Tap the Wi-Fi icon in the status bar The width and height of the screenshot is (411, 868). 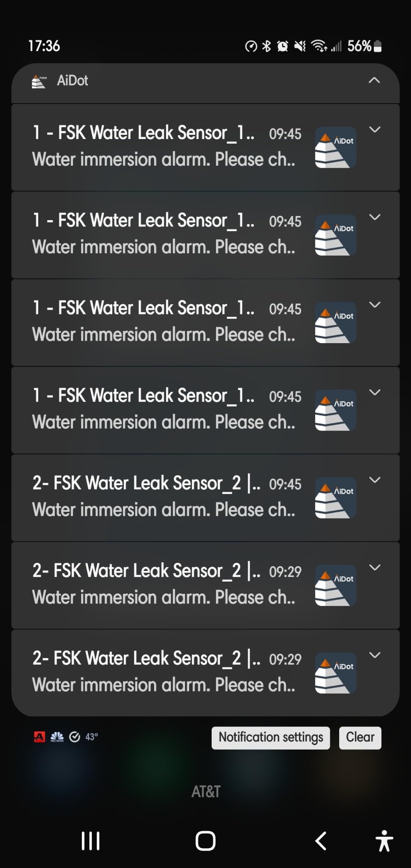point(318,46)
